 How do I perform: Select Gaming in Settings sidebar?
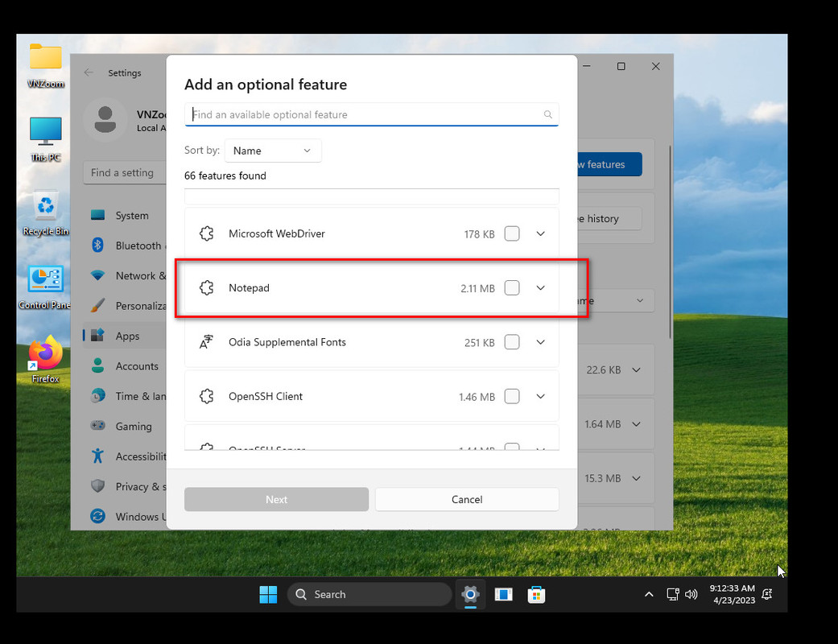click(126, 426)
